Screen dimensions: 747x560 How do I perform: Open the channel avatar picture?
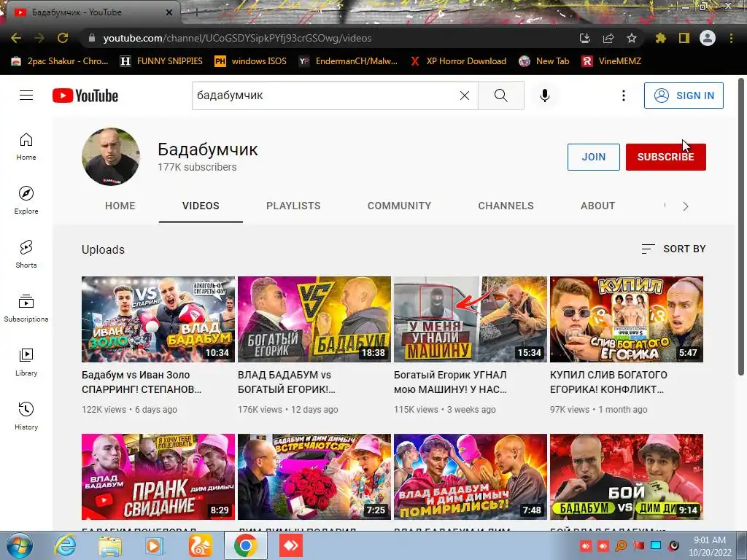click(111, 156)
